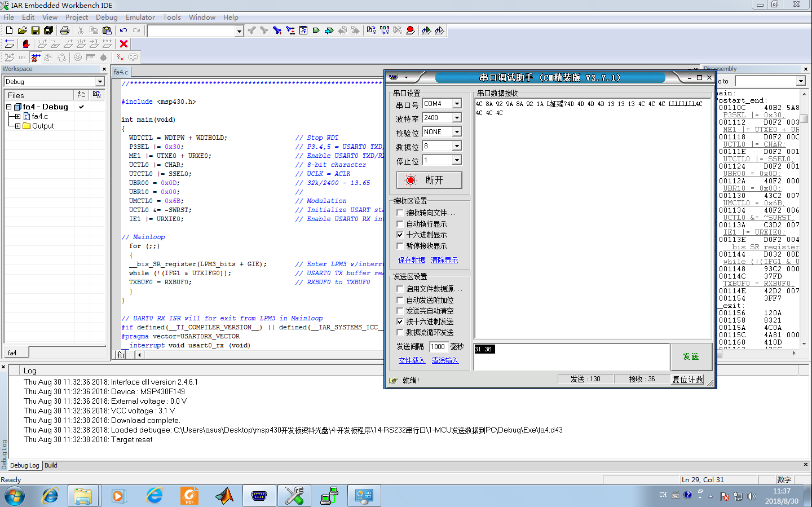Click the 清除显示 link
Screen dimensions: 812x507
point(444,260)
